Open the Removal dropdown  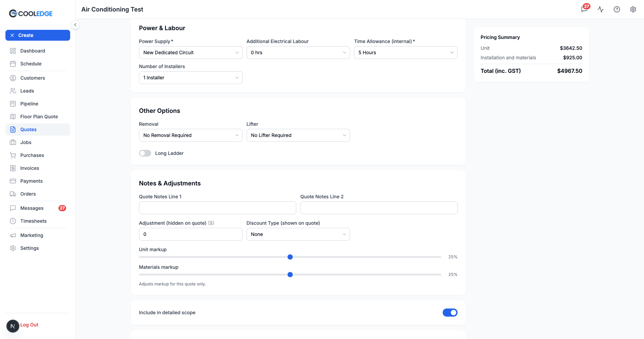[190, 135]
